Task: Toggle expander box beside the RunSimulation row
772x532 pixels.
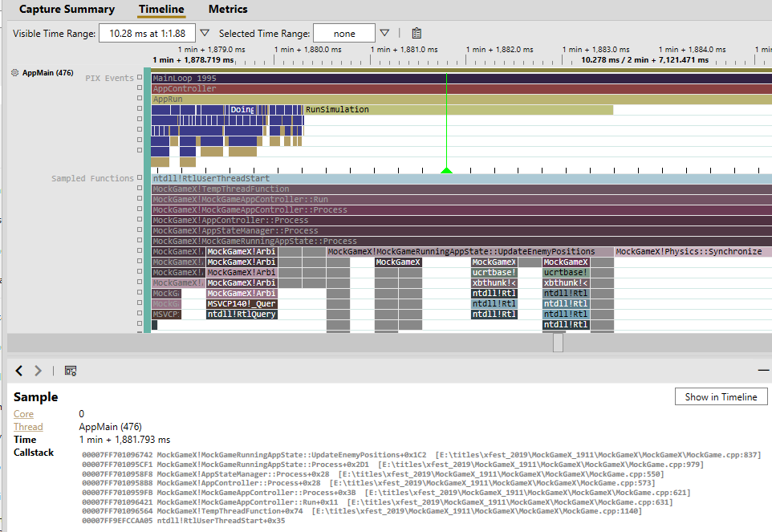Action: click(x=140, y=109)
